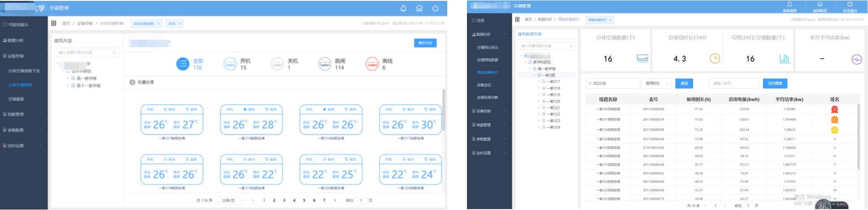Filter by 跳闸 114 status icon
The width and height of the screenshot is (868, 210).
coord(325,64)
